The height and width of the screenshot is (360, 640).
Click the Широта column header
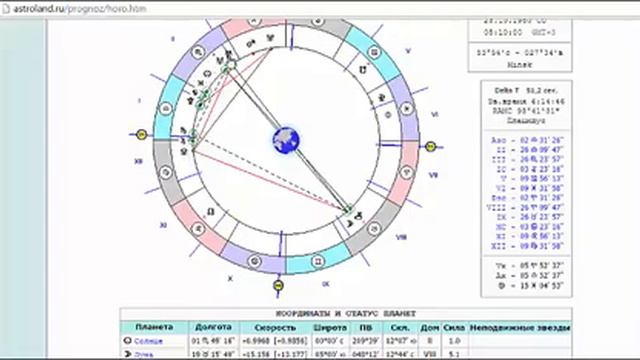click(x=330, y=327)
